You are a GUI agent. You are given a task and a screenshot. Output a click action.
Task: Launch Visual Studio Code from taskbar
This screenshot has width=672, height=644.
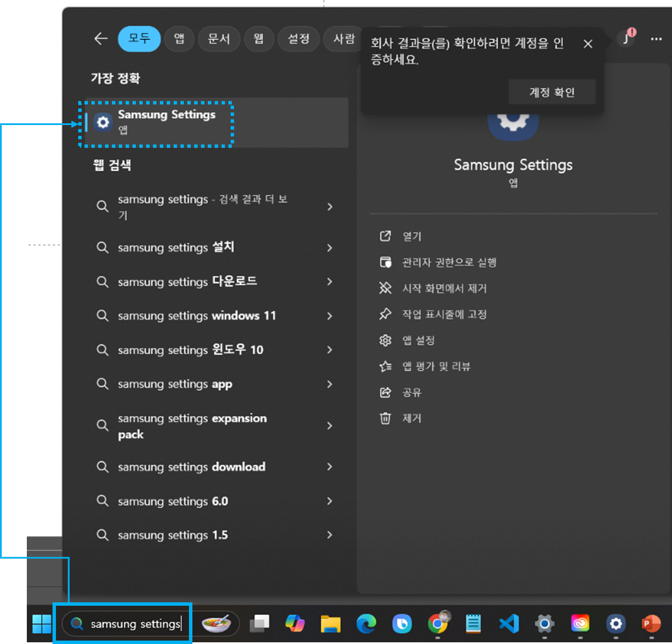(509, 624)
